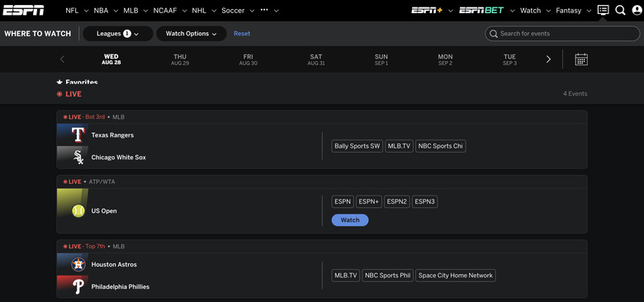Screen dimensions: 644x302
Task: Click the '4 Events' count text
Action: coord(575,93)
